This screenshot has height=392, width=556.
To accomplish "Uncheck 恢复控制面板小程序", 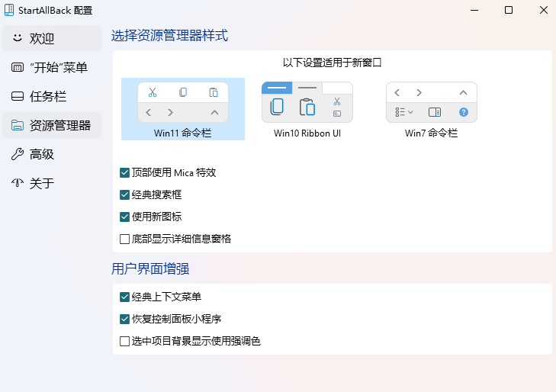I will 125,319.
